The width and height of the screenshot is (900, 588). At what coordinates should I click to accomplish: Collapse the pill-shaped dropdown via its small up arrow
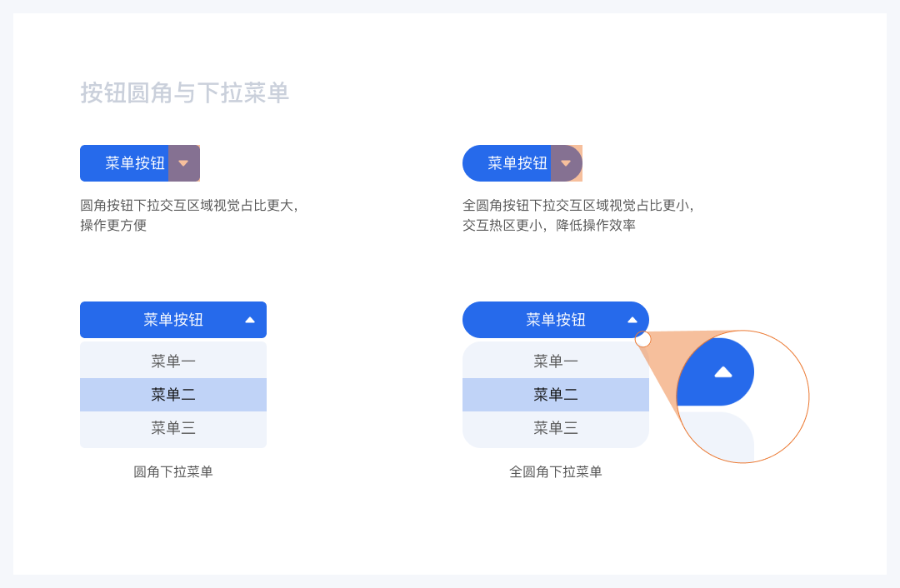632,320
